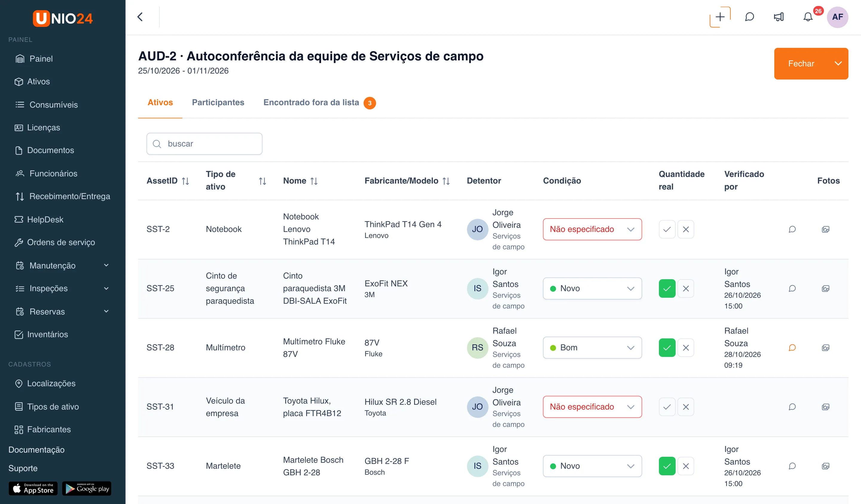Open the chat messages icon in header
The width and height of the screenshot is (861, 504).
click(x=749, y=17)
